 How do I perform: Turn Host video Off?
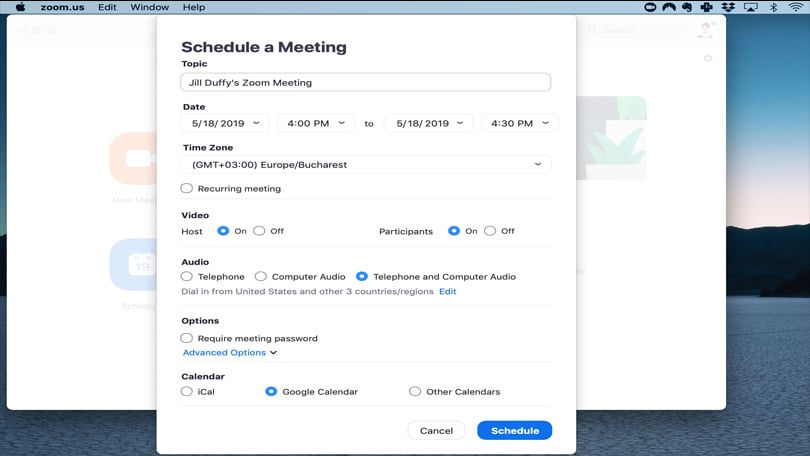point(259,231)
